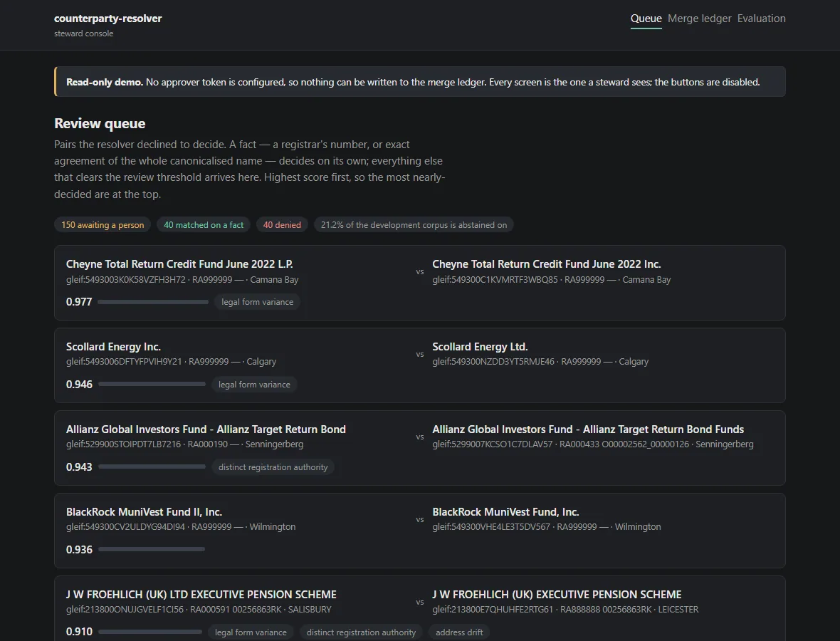Click identifier gleif:5493003K0K58VZFH3H72

tap(126, 280)
